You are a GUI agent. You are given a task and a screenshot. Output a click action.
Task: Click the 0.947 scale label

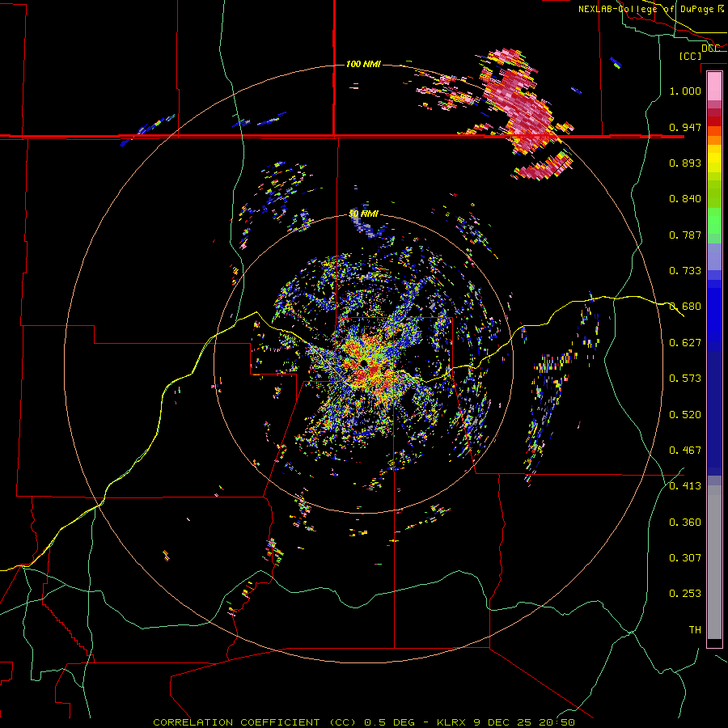pyautogui.click(x=685, y=127)
